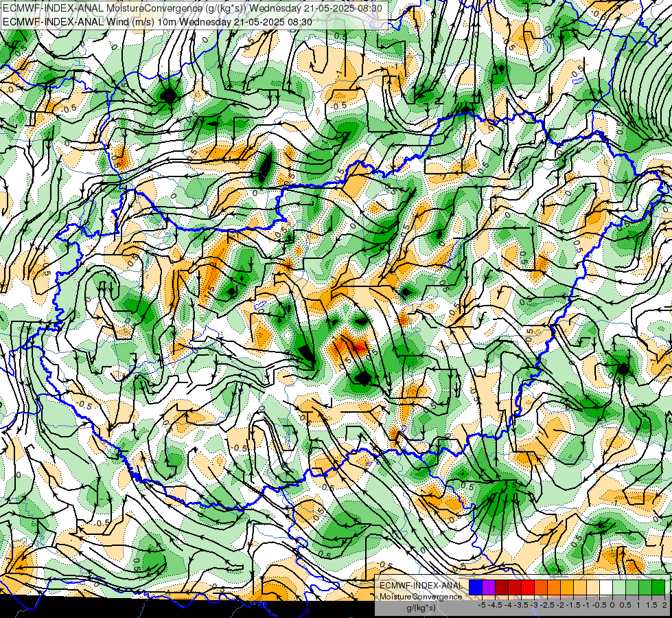Click the dark maroon swatch between -4.5 and -4
This screenshot has height=618, width=672.
point(502,588)
